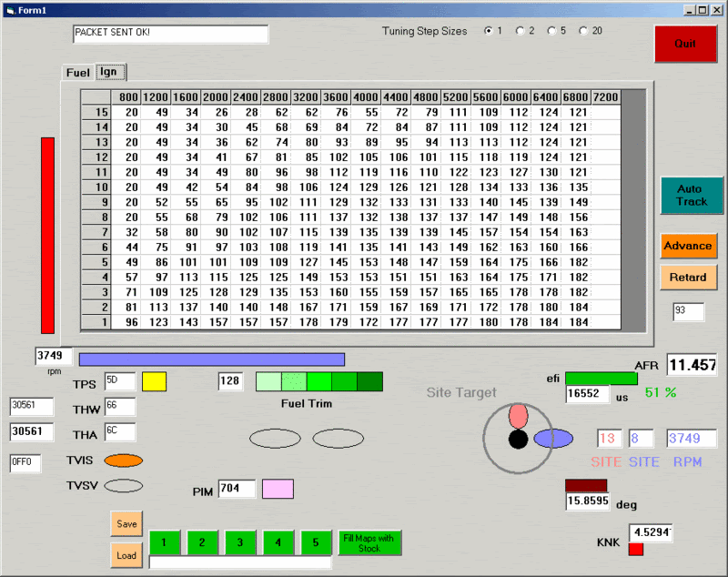Viewport: 728px width, 577px height.
Task: Click Fill Maps with Stock button
Action: click(369, 542)
